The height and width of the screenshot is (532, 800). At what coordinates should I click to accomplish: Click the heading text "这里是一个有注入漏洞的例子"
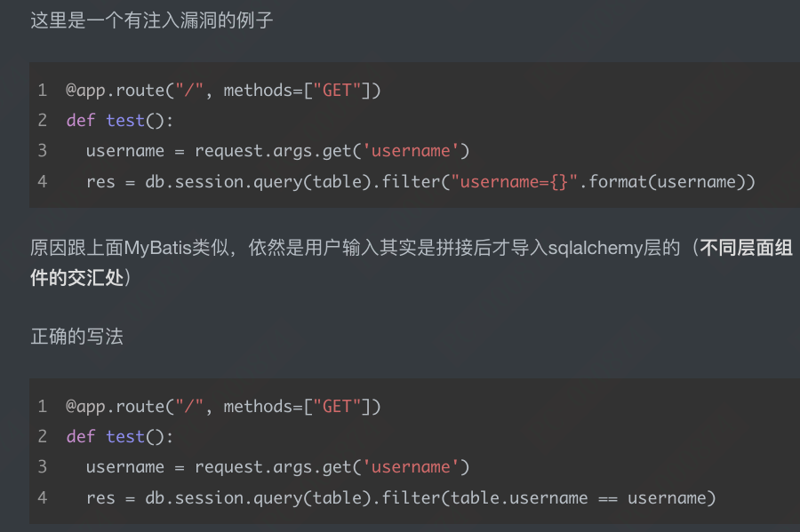tap(152, 20)
